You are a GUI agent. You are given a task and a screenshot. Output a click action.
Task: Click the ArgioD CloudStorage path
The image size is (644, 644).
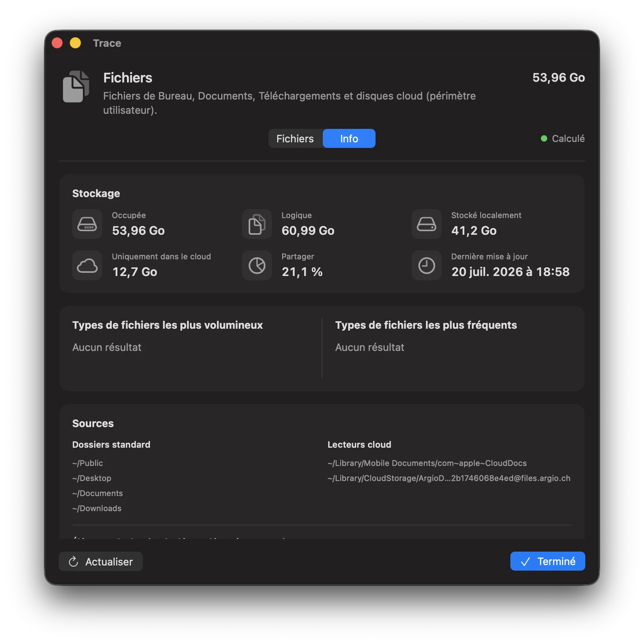pyautogui.click(x=449, y=478)
